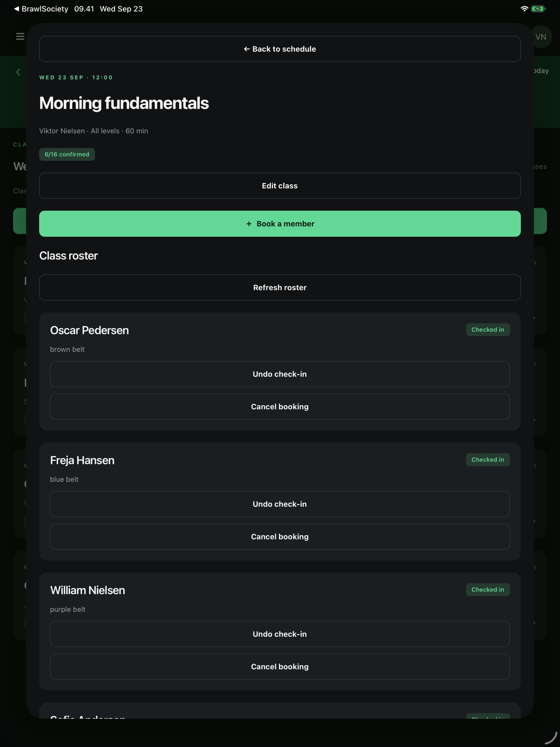Tap William Nielsen's Checked in badge
Viewport: 560px width, 747px height.
click(x=488, y=589)
